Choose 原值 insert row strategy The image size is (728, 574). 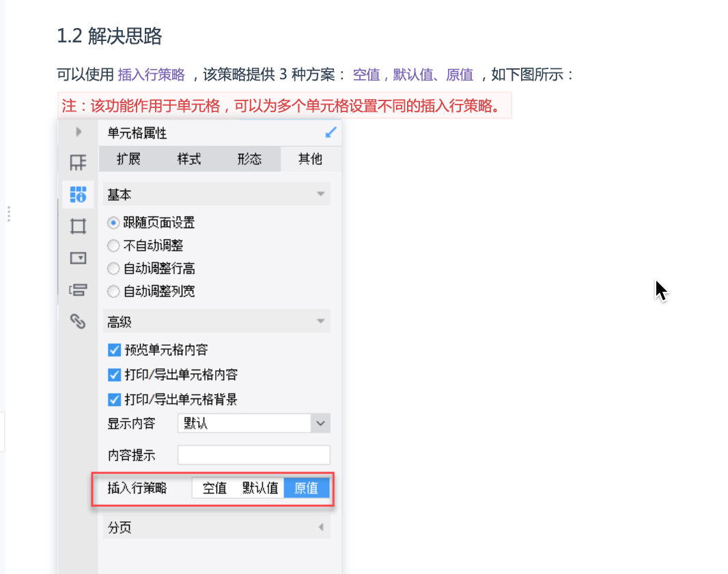[x=307, y=488]
